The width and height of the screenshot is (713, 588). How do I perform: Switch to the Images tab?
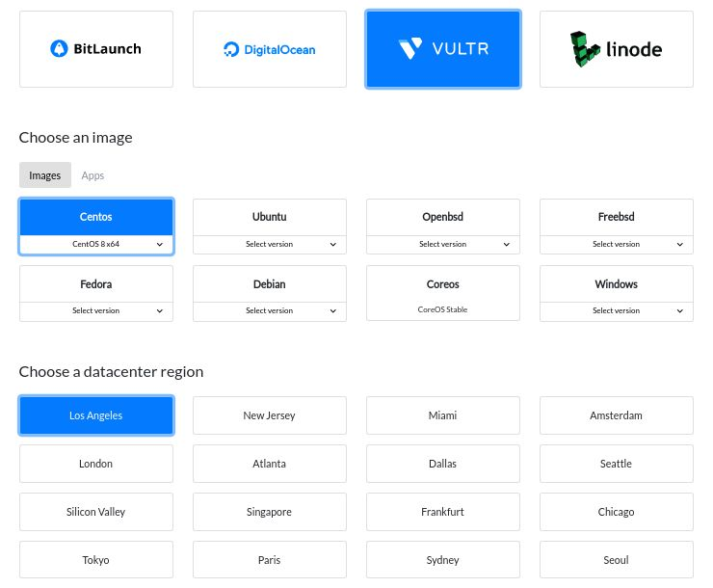[45, 175]
